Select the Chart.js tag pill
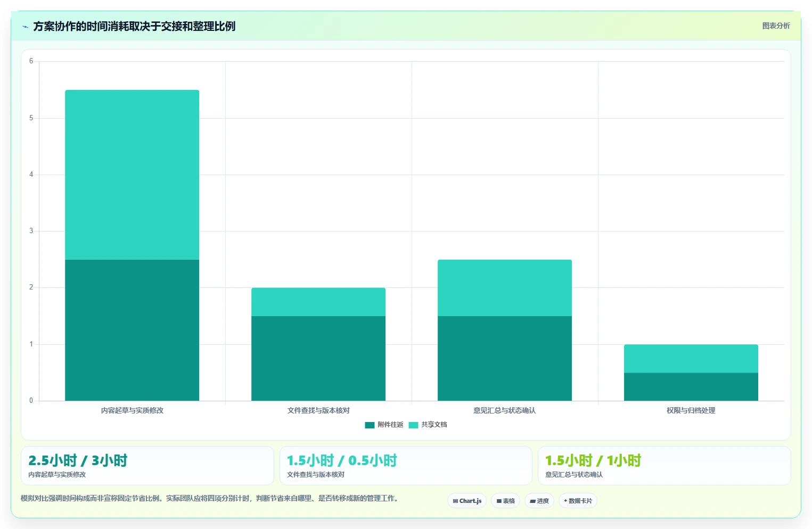The image size is (812, 529). 467,501
